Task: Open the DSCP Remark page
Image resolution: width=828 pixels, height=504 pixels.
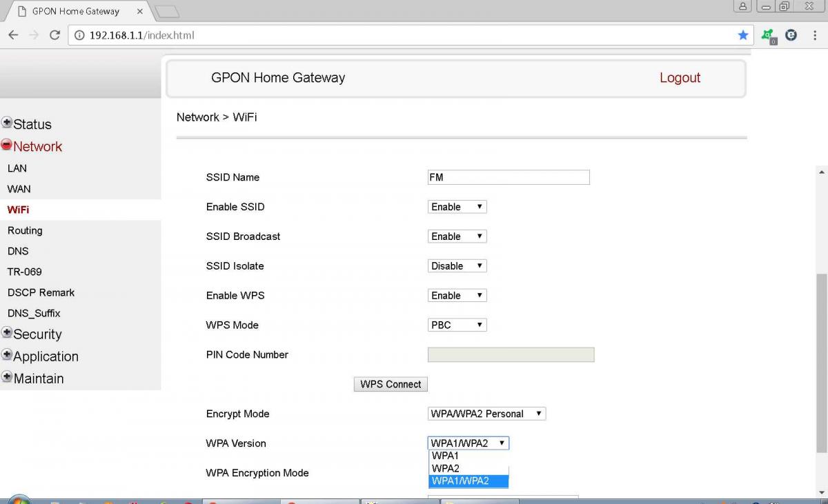Action: tap(41, 292)
